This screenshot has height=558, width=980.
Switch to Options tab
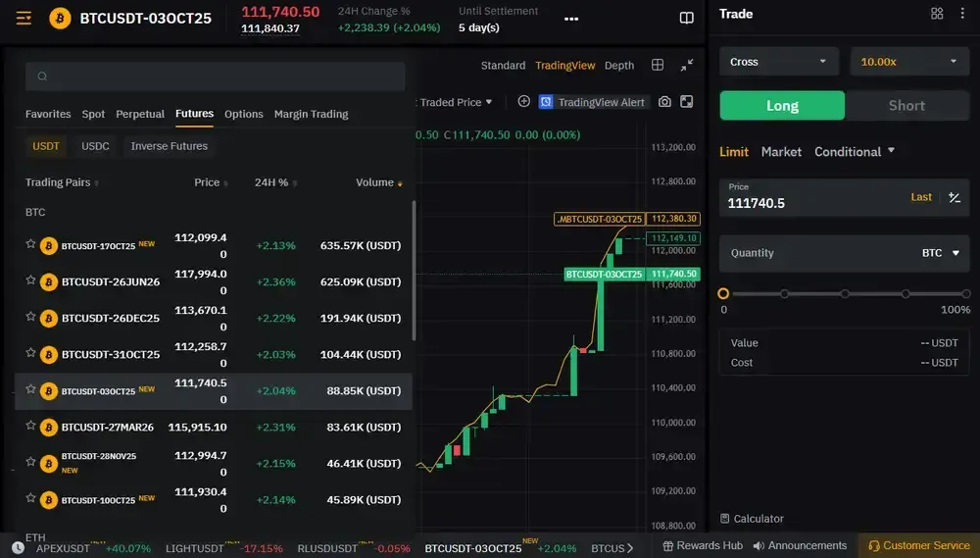(x=244, y=114)
